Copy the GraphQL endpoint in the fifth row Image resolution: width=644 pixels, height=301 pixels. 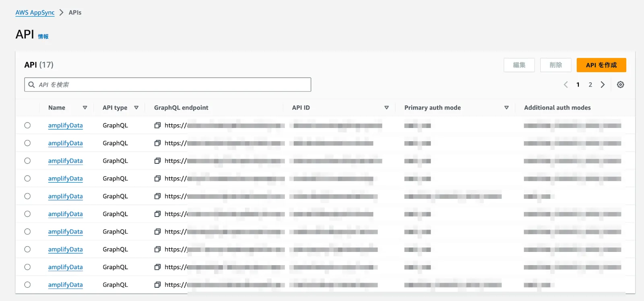[157, 196]
